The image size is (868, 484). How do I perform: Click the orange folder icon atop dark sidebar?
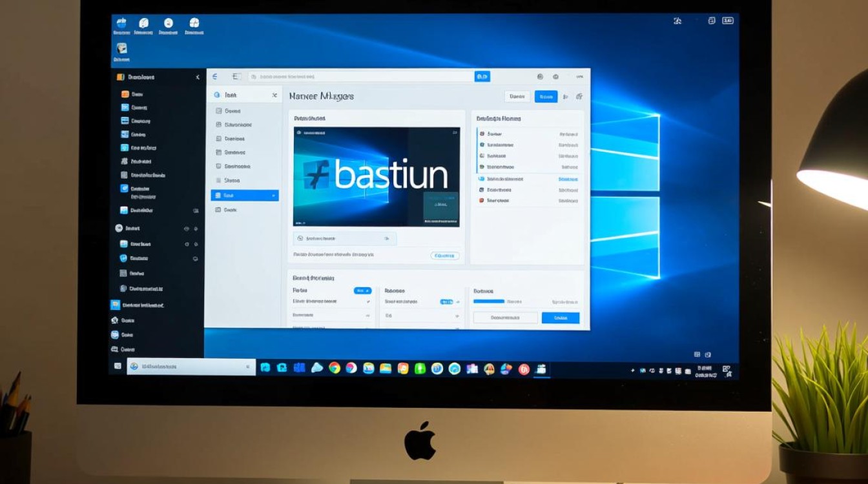point(120,77)
